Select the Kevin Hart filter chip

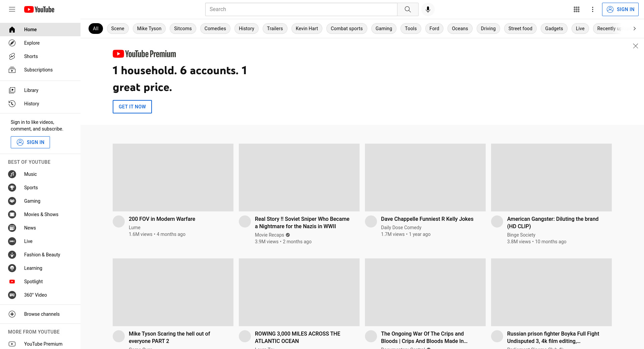click(x=307, y=29)
